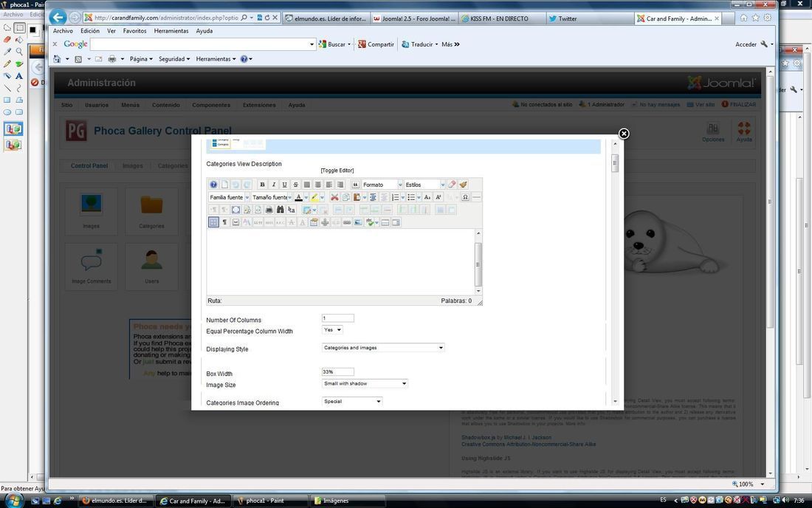The height and width of the screenshot is (508, 812).
Task: Click Acceder in the Google toolbar
Action: [x=746, y=44]
